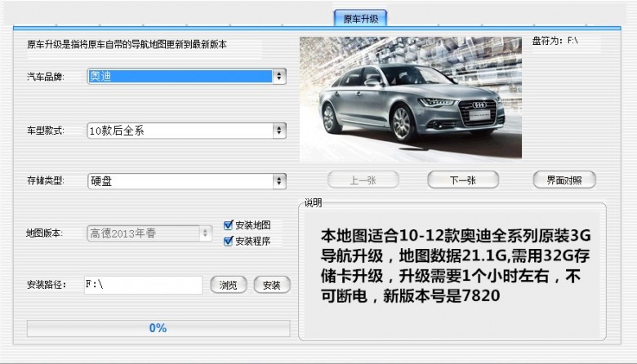This screenshot has width=637, height=364.
Task: Click the 0% installation progress bar
Action: coord(158,328)
